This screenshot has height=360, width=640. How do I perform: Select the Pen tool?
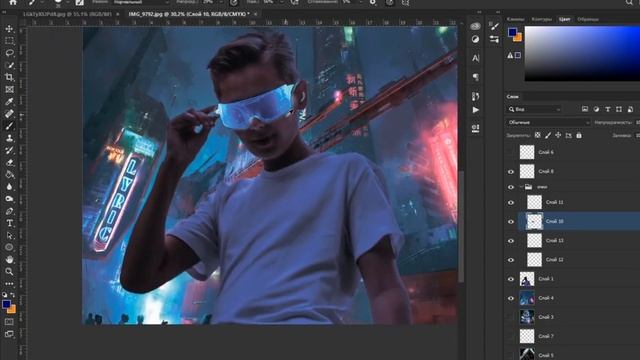[9, 211]
